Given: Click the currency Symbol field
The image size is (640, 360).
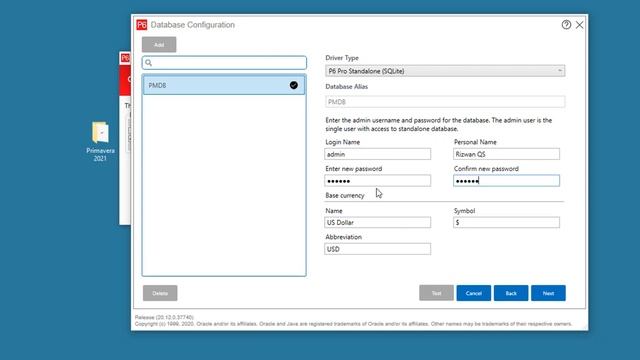Looking at the screenshot, I should pyautogui.click(x=507, y=222).
